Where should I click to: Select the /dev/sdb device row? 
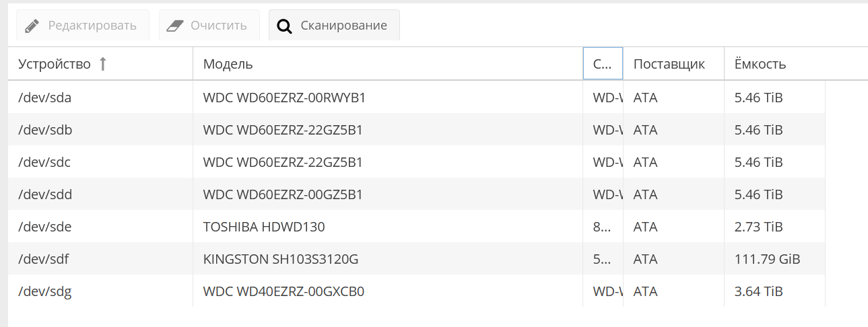[45, 130]
